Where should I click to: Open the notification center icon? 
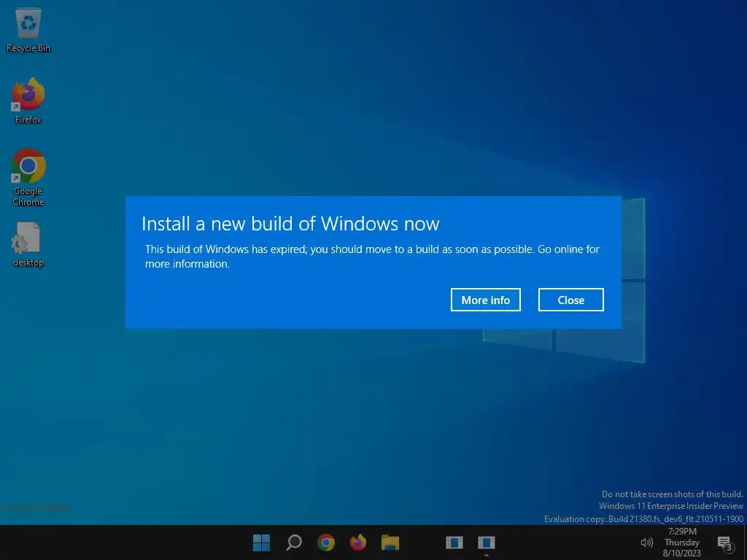tap(724, 542)
